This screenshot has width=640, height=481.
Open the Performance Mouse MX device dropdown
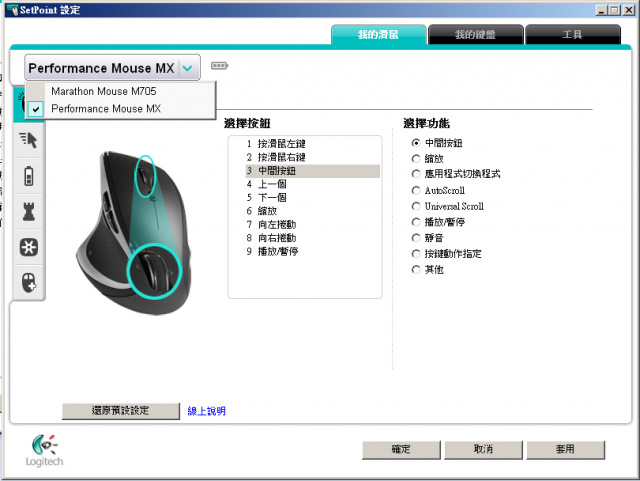[112, 68]
